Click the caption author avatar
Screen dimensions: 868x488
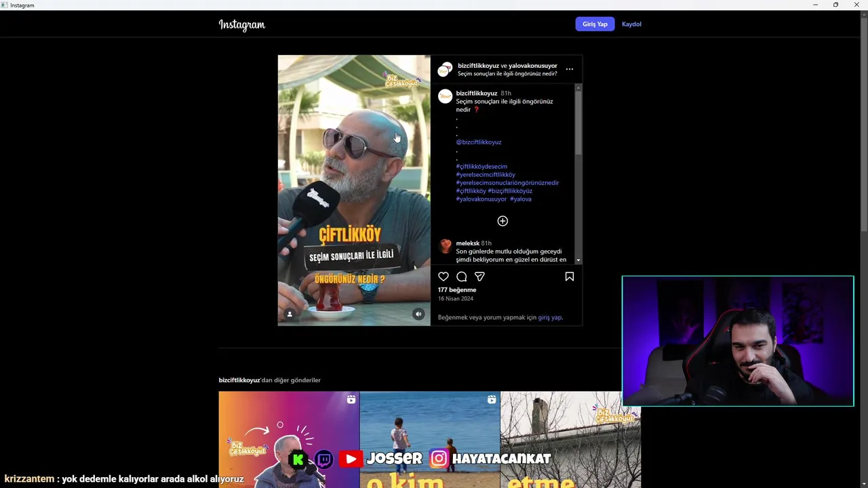[x=445, y=96]
